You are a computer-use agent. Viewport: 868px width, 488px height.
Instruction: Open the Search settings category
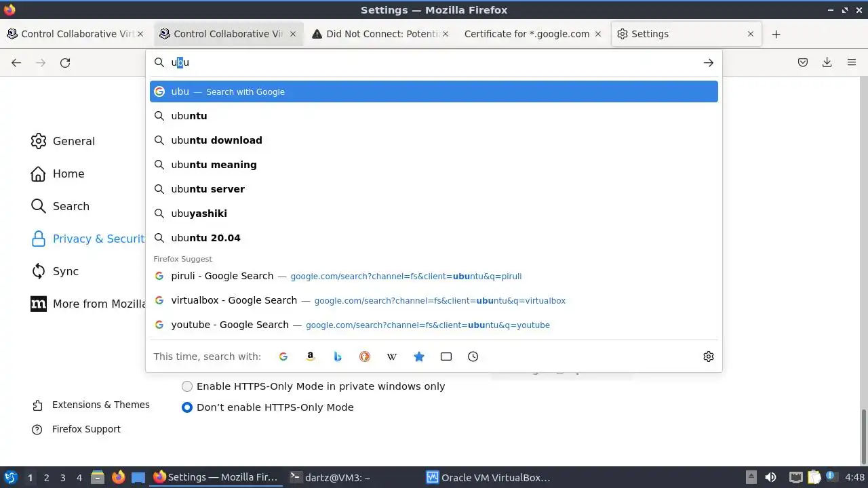pyautogui.click(x=60, y=206)
